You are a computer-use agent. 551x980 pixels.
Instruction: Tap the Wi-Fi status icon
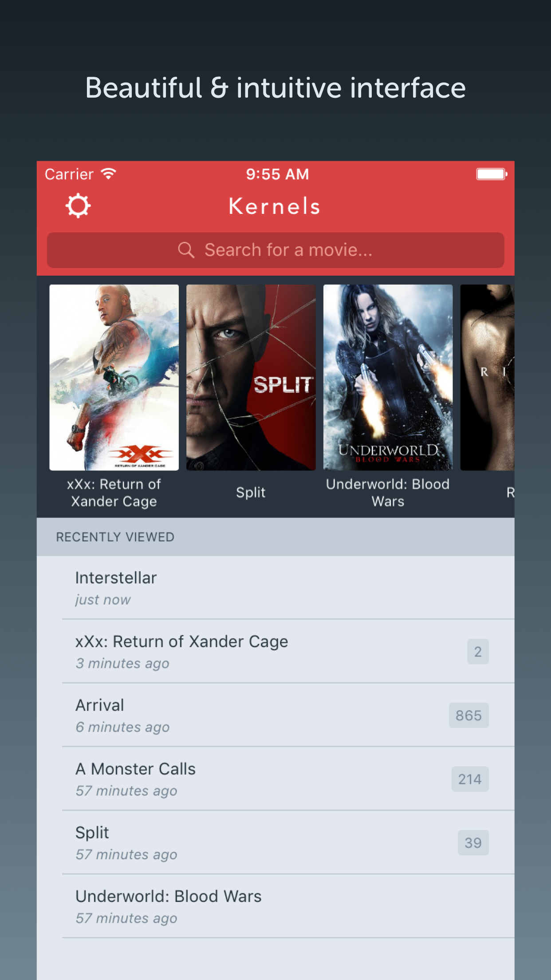(x=109, y=174)
